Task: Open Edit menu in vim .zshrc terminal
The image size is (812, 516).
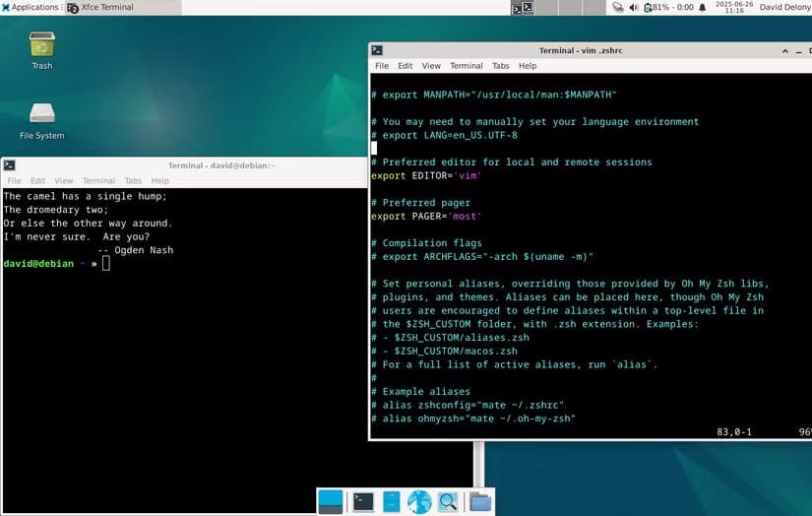Action: pyautogui.click(x=405, y=66)
